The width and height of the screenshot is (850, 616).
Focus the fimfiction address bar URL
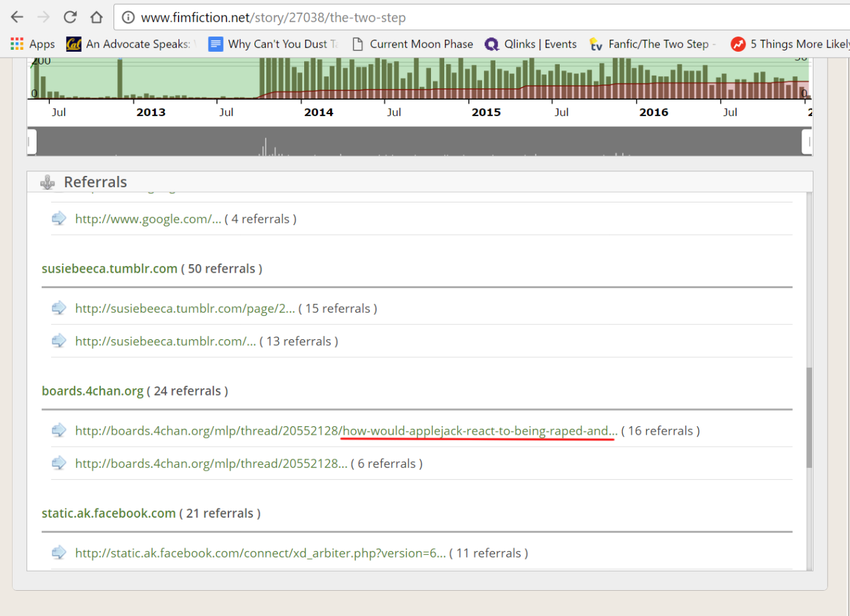274,17
